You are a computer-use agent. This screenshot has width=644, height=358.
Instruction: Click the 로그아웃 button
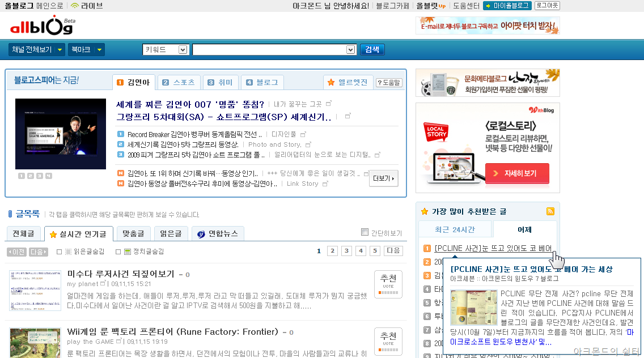coord(547,5)
